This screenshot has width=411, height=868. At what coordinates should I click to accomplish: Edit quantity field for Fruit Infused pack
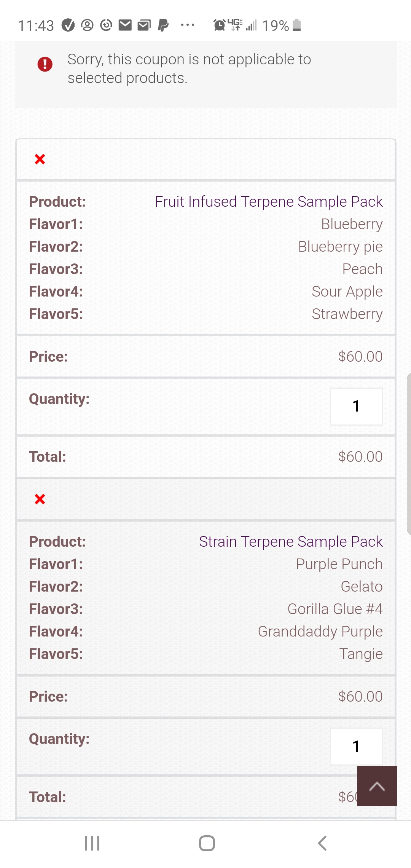[356, 406]
